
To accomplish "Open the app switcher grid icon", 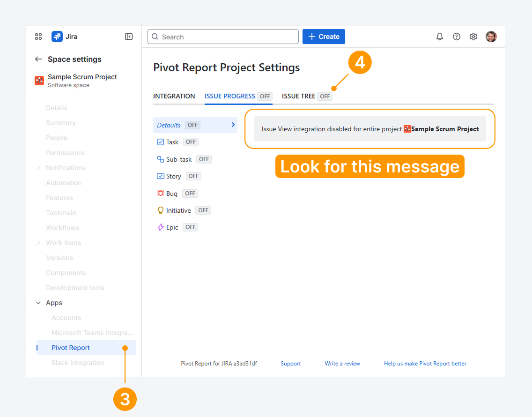I will [x=38, y=37].
